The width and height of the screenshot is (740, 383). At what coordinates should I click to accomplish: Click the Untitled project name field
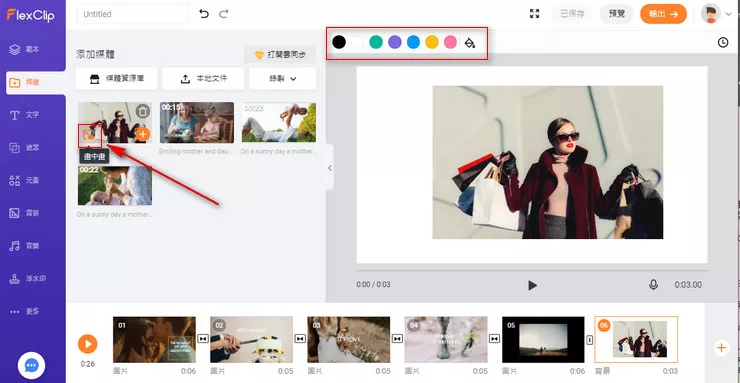[x=133, y=14]
